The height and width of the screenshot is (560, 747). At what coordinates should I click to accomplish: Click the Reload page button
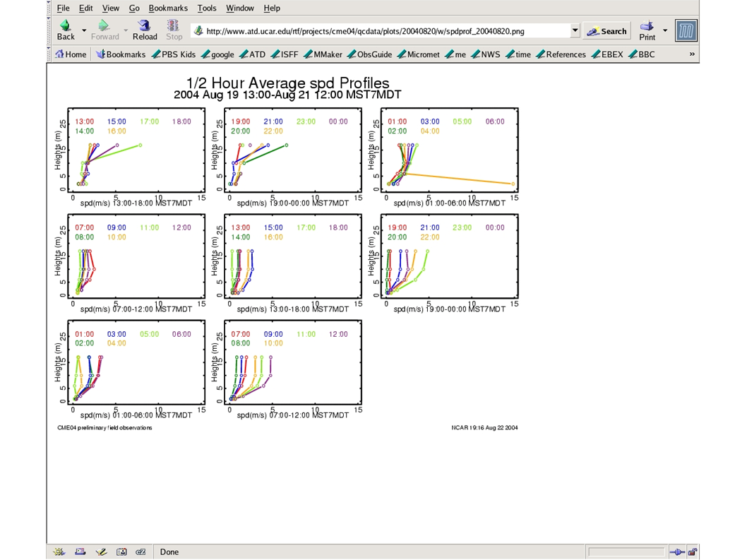click(145, 30)
